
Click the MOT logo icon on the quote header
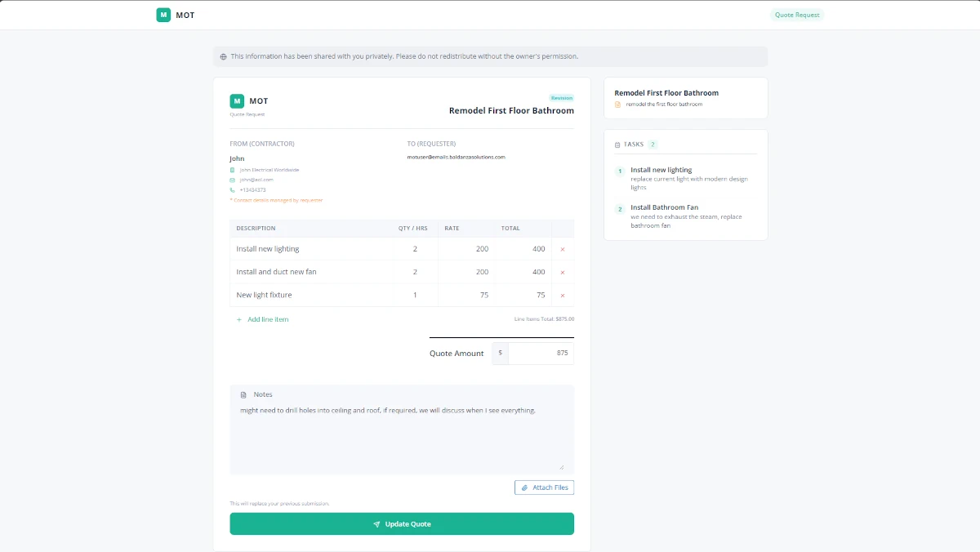click(x=235, y=100)
